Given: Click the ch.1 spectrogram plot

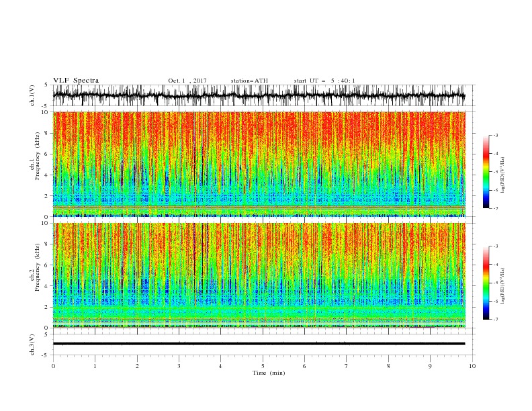Looking at the screenshot, I should [x=259, y=164].
